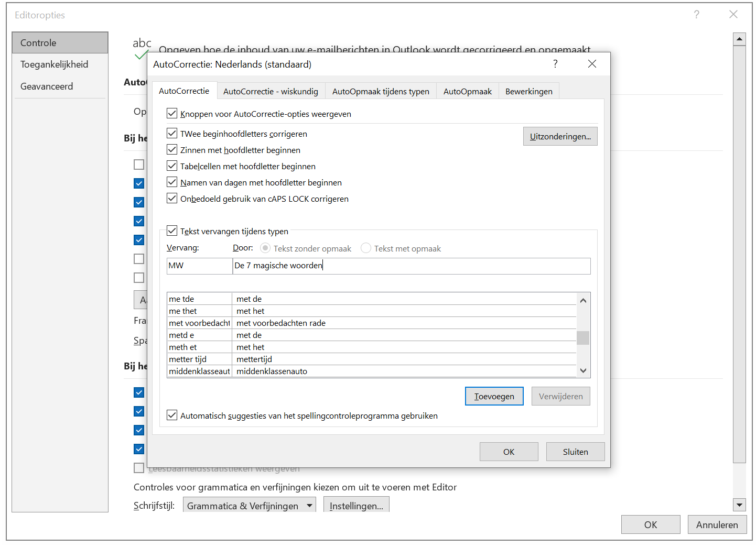Screen dimensions: 756x547
Task: Close the AutoCorrectie dialog with X
Action: coord(592,64)
